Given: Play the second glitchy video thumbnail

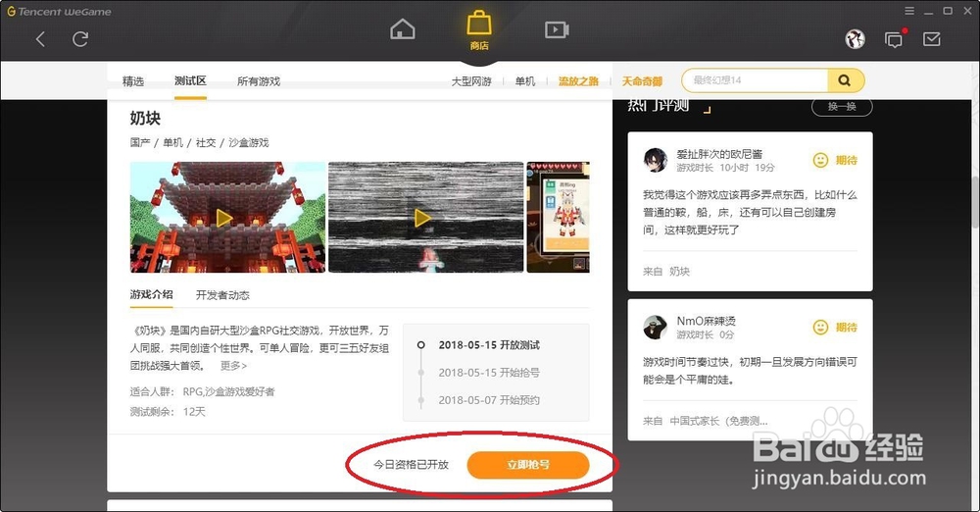Looking at the screenshot, I should pyautogui.click(x=425, y=217).
